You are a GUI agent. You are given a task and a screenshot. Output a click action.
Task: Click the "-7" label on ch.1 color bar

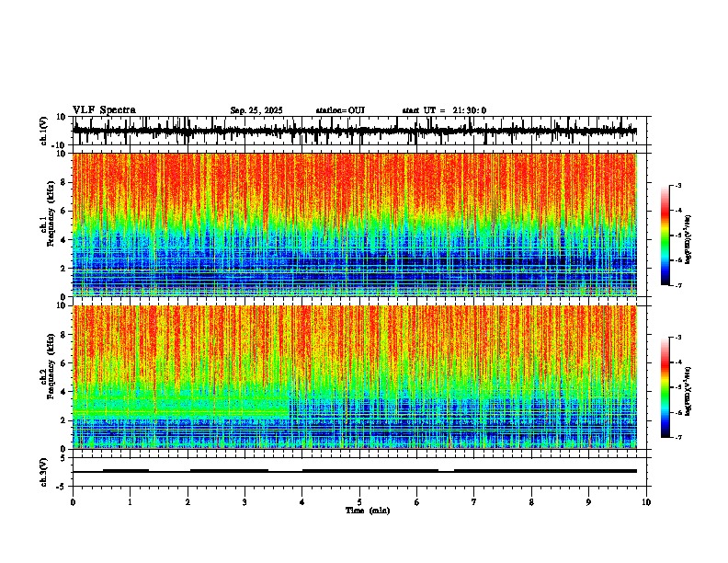(677, 285)
